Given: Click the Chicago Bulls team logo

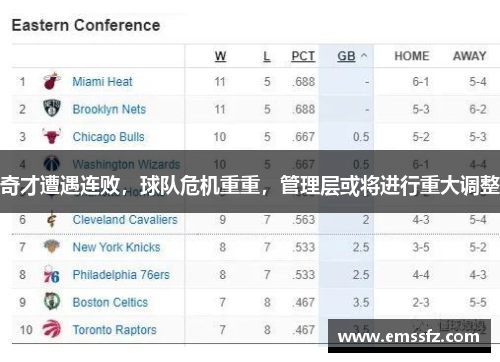Looking at the screenshot, I should tap(52, 136).
